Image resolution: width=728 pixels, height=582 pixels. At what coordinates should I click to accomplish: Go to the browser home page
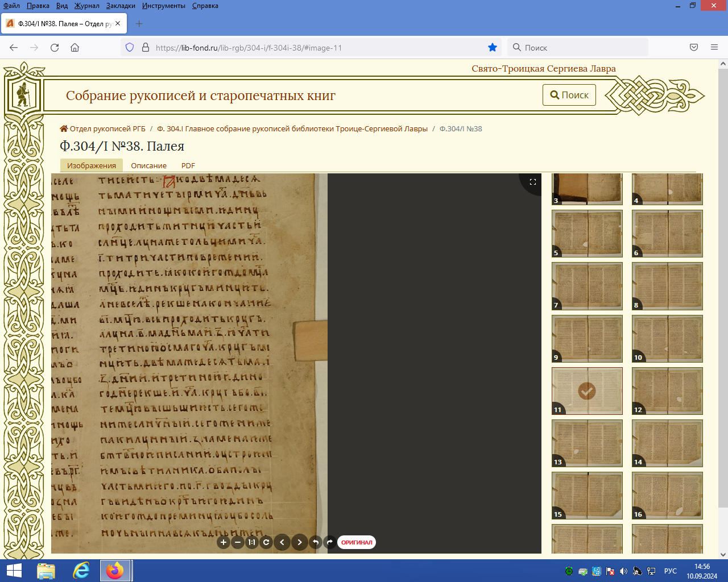[x=75, y=48]
